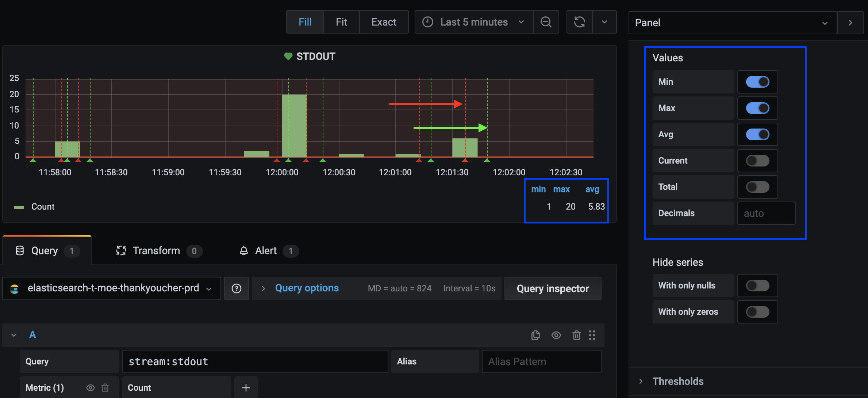Collapse the panel options side pane arrow
The image size is (868, 398).
850,23
